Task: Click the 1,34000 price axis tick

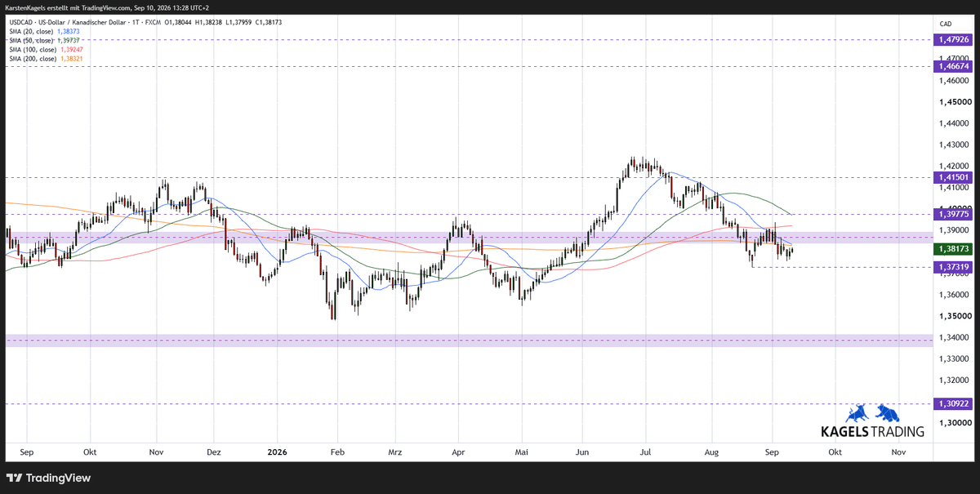Action: 954,337
